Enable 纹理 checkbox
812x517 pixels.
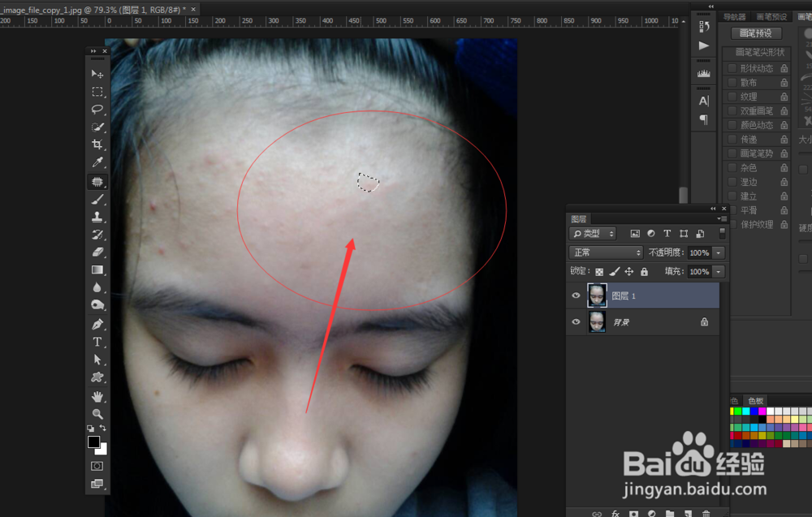pyautogui.click(x=732, y=97)
